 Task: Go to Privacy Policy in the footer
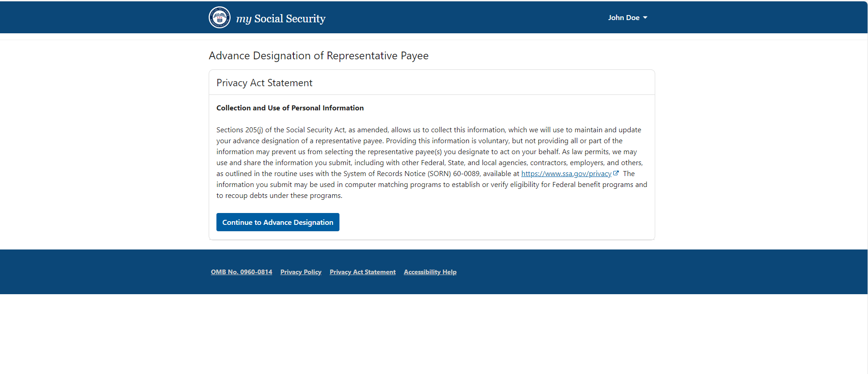pyautogui.click(x=301, y=272)
